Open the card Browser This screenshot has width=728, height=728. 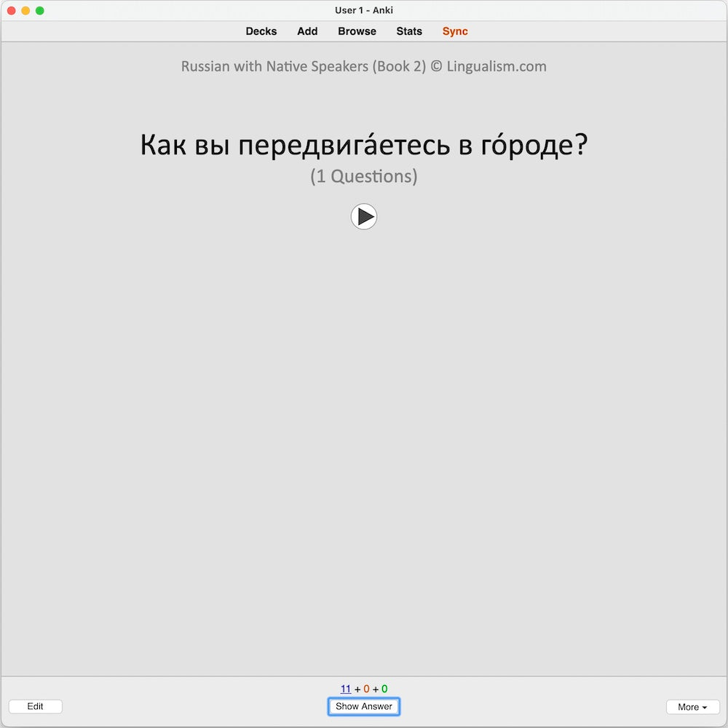pyautogui.click(x=356, y=31)
